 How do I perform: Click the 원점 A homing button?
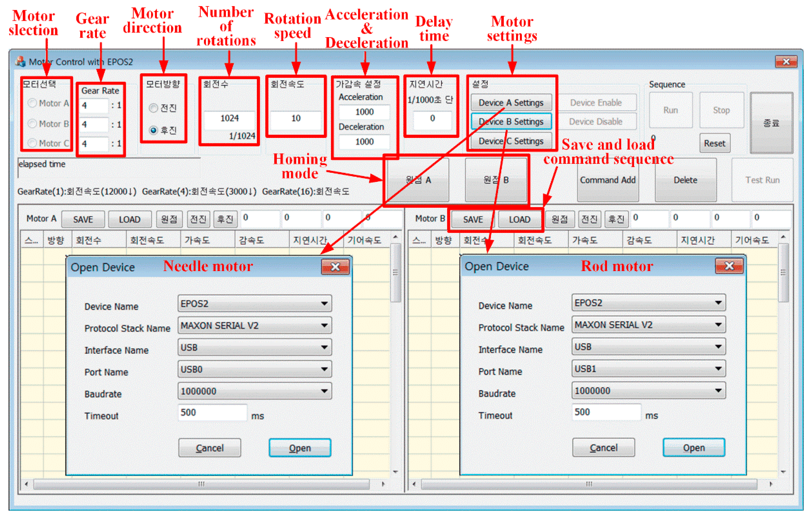(x=418, y=180)
